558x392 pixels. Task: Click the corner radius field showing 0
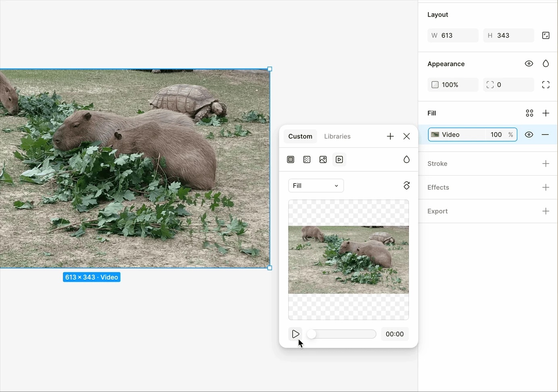[x=508, y=85]
